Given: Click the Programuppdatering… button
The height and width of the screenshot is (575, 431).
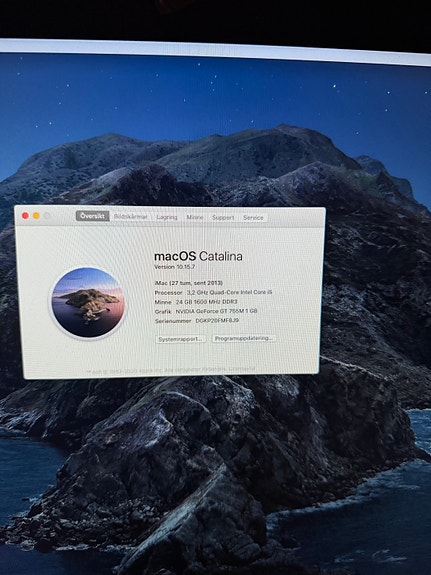Looking at the screenshot, I should pos(244,338).
